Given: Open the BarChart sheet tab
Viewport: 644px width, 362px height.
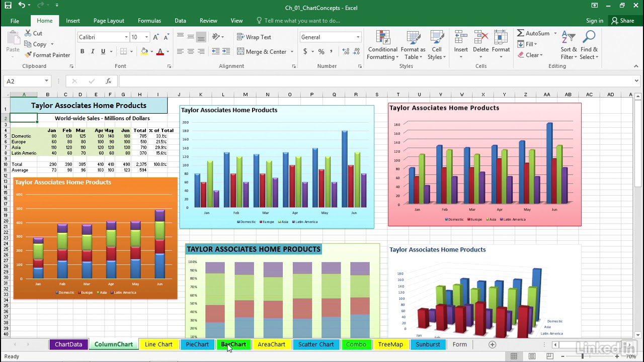Looking at the screenshot, I should point(233,344).
